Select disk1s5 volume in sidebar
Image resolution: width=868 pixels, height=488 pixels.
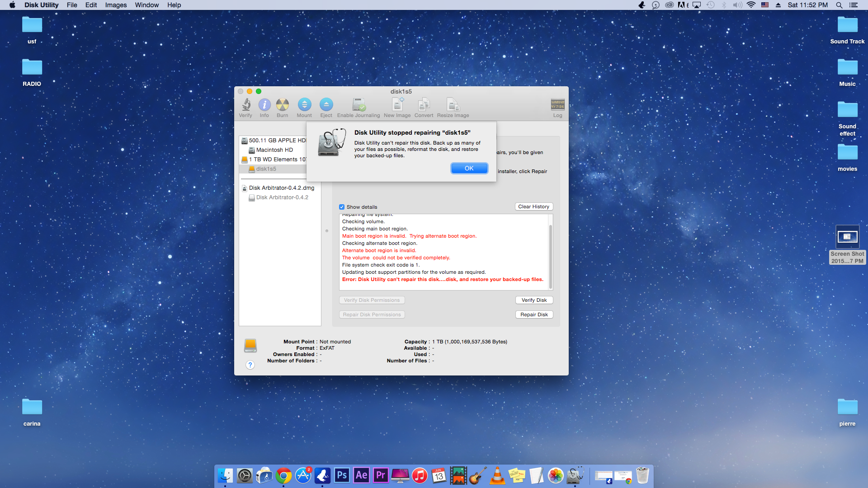pyautogui.click(x=273, y=169)
